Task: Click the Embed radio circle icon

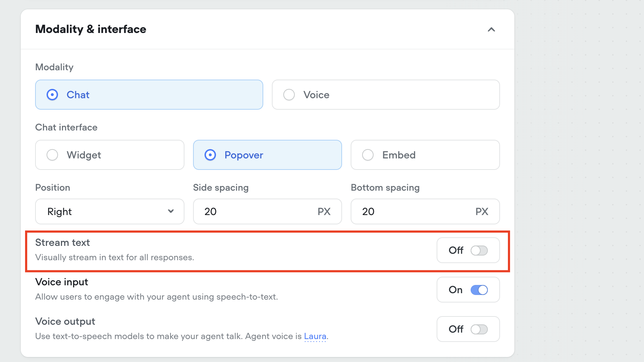Action: [x=368, y=155]
